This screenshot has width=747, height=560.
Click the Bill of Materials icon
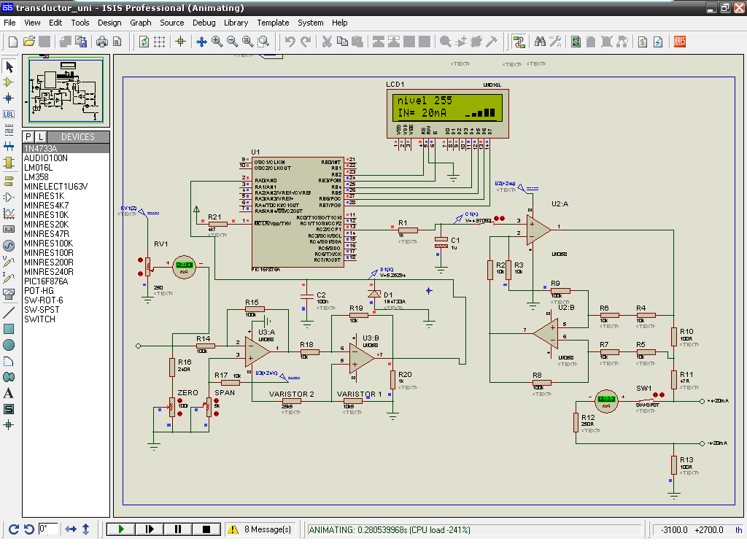(x=643, y=42)
